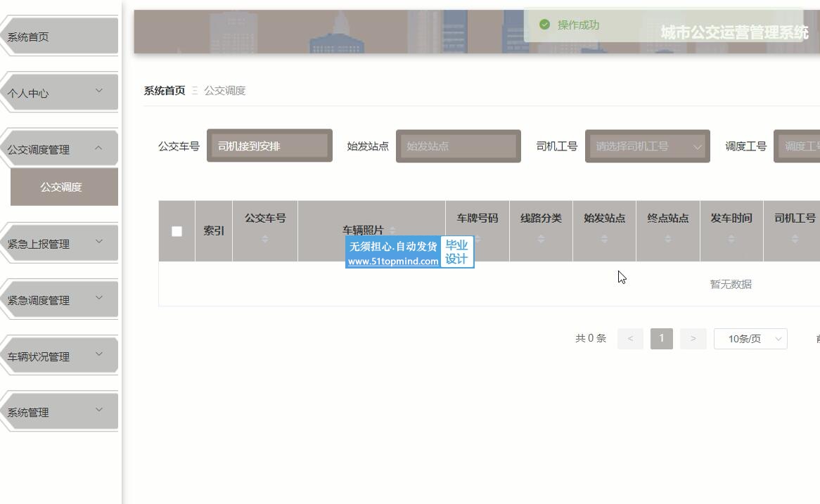The image size is (820, 504).
Task: Sort table by 发车时间 column
Action: pyautogui.click(x=731, y=239)
